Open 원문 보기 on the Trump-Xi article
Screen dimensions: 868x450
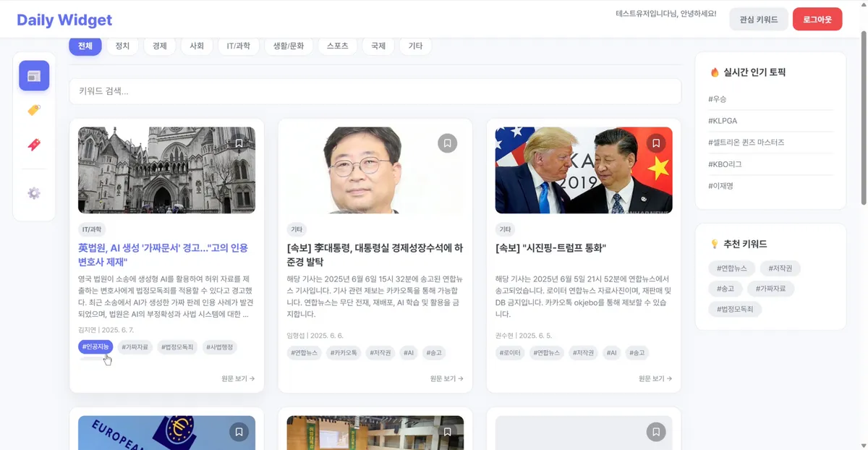coord(655,378)
